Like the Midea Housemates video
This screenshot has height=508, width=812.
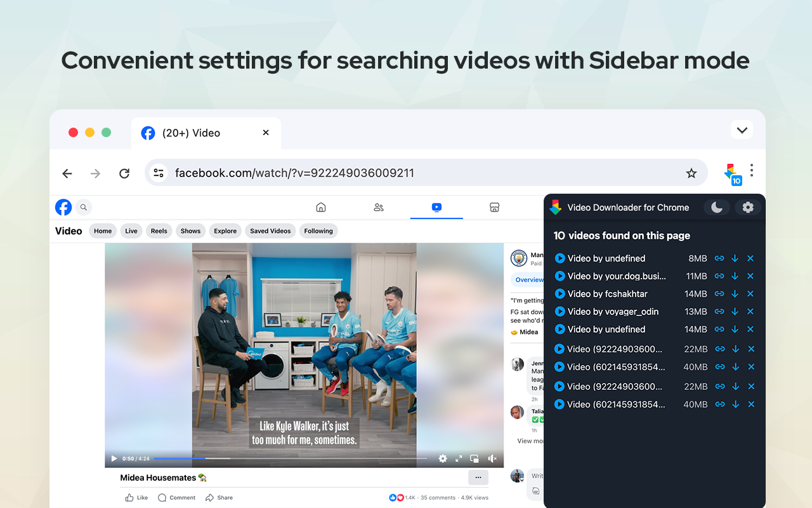click(136, 498)
